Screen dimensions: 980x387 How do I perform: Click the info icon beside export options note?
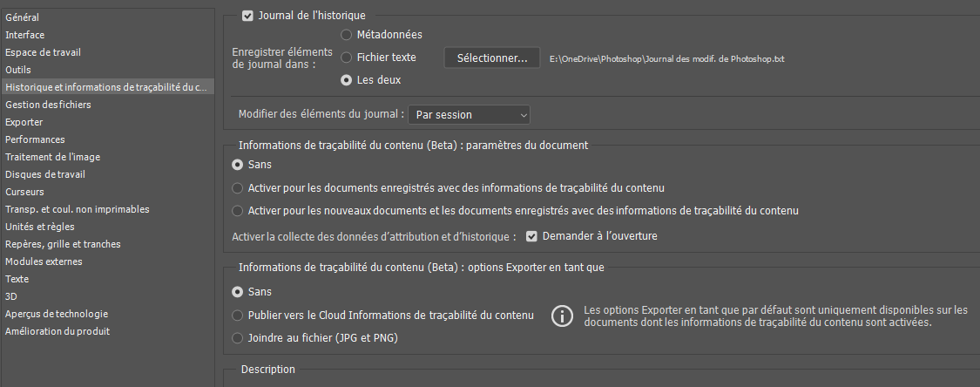(564, 316)
